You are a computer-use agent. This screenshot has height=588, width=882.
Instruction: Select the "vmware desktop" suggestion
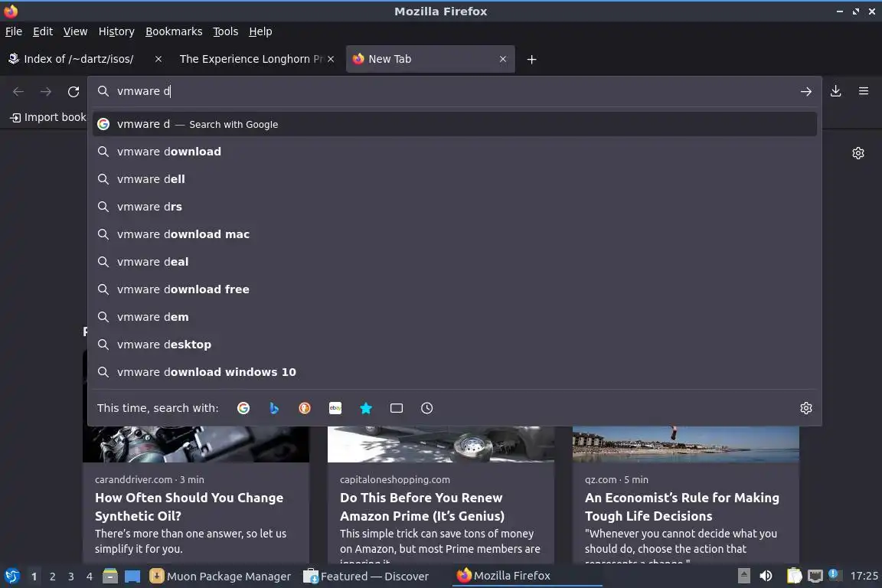point(455,345)
